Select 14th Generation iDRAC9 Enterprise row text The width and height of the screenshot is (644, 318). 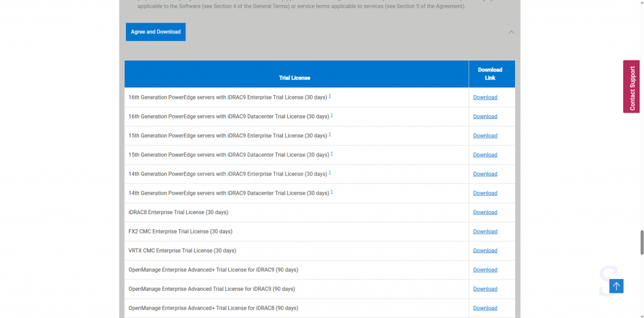[228, 174]
